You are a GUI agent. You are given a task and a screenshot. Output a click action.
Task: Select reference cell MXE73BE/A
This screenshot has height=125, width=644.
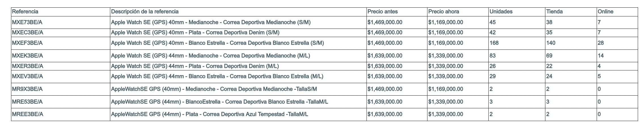coord(27,22)
